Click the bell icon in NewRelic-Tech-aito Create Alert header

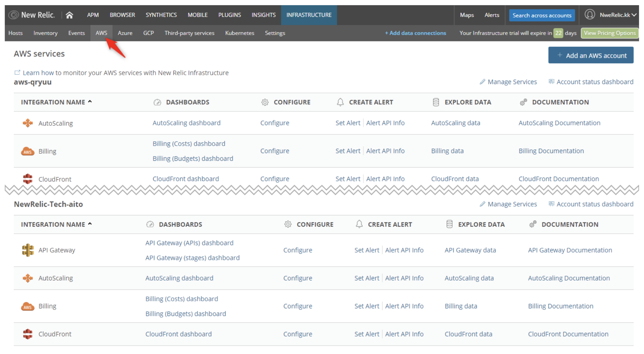[359, 224]
